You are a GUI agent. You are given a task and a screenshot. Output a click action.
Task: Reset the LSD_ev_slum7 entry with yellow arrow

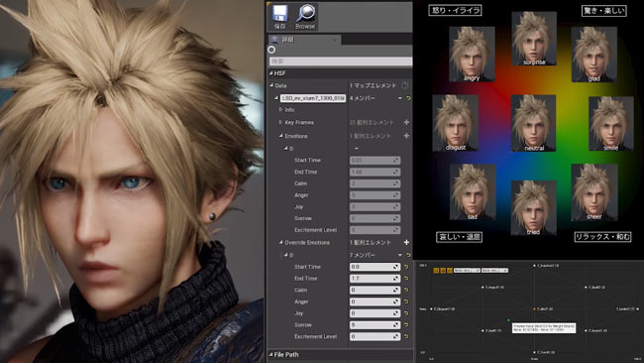point(408,98)
